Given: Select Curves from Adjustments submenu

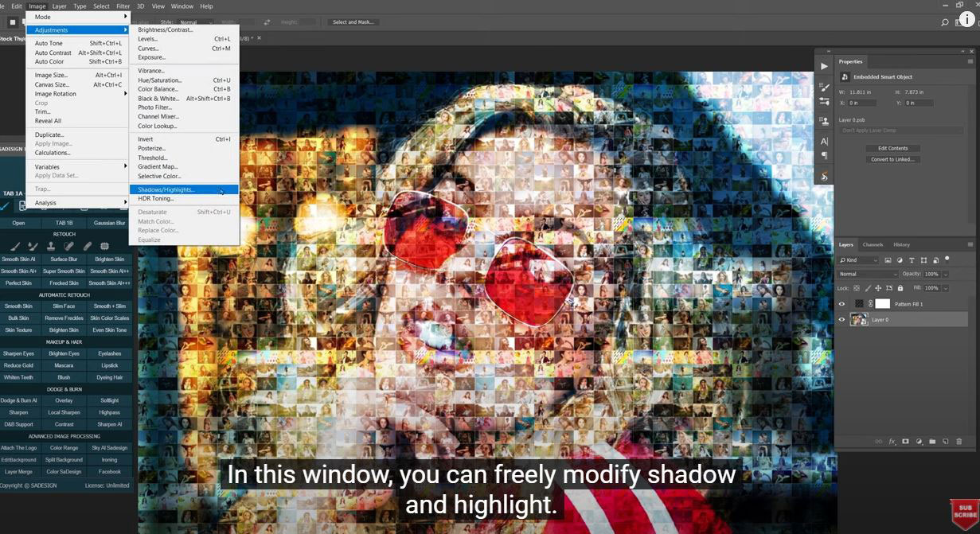Looking at the screenshot, I should click(184, 49).
